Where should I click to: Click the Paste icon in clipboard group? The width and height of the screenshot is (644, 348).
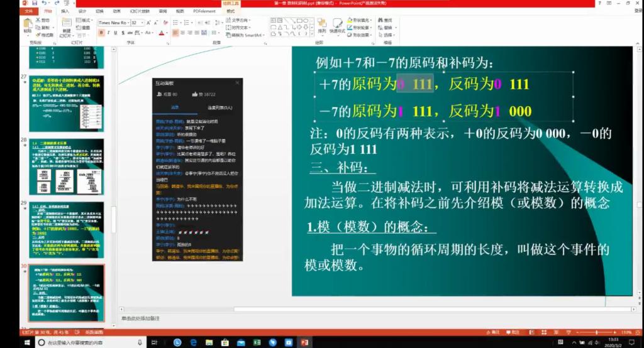28,25
